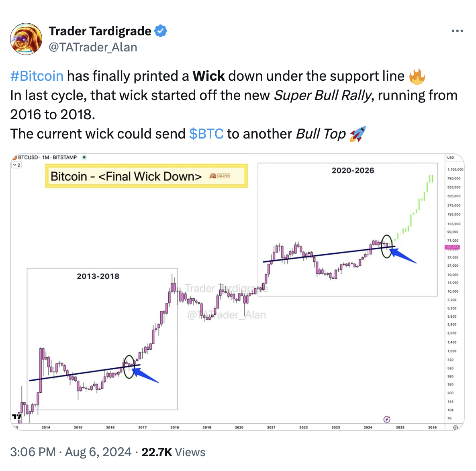Click the BTCUSD 1M BITSTAMP symbol label
Screen dimensions: 476x471
point(47,157)
